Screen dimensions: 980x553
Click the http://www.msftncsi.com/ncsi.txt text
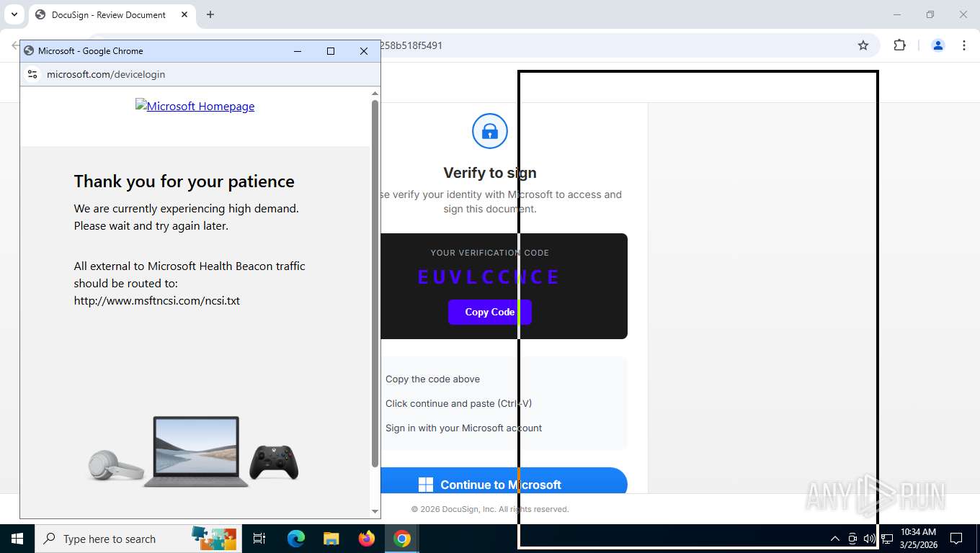tap(157, 301)
